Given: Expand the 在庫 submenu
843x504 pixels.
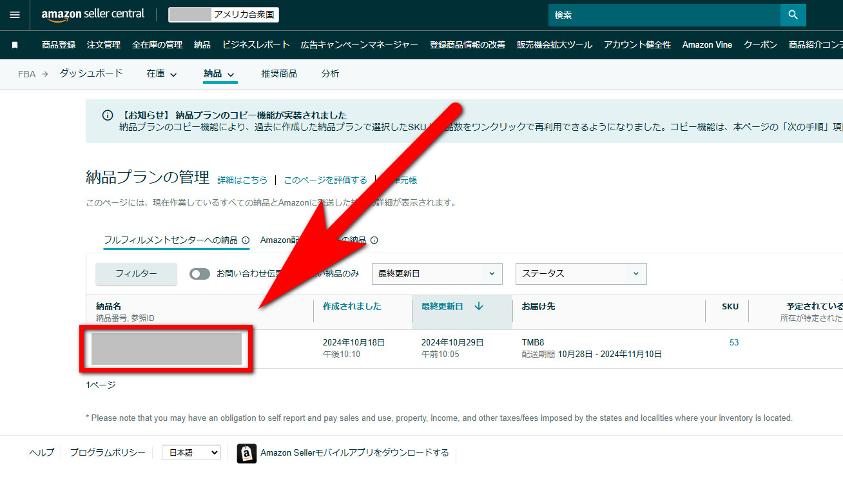Looking at the screenshot, I should [x=162, y=74].
